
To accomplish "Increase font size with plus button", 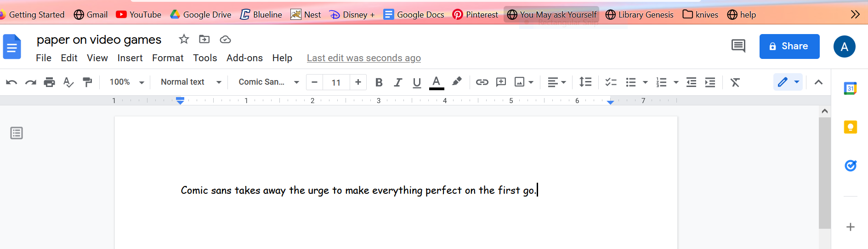I will pos(358,82).
